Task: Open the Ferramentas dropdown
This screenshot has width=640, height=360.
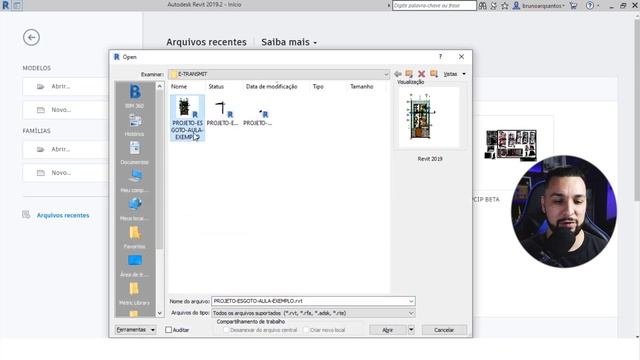Action: tap(136, 330)
